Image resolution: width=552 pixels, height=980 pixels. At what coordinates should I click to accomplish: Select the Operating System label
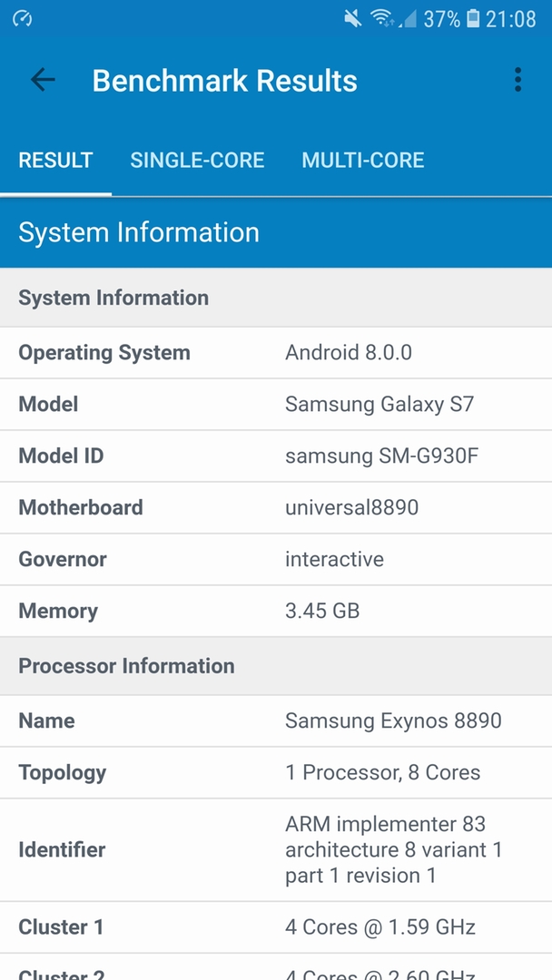[103, 352]
